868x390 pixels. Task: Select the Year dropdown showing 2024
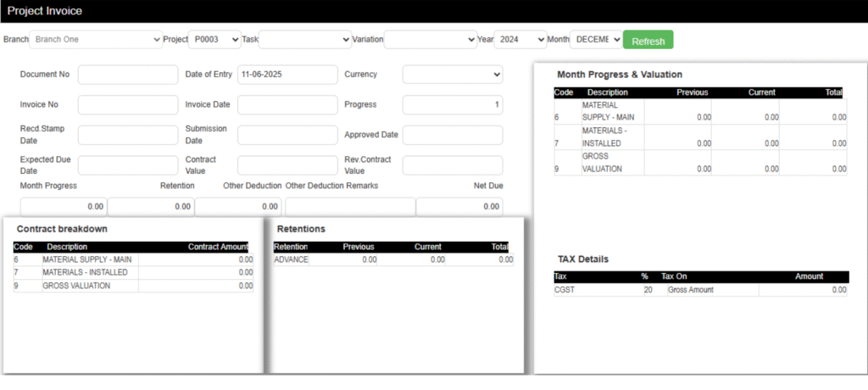520,39
